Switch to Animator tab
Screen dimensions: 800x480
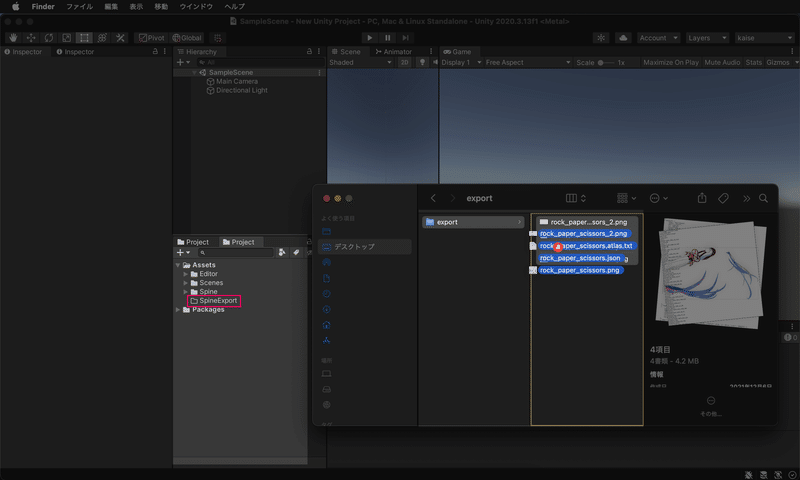tap(394, 52)
